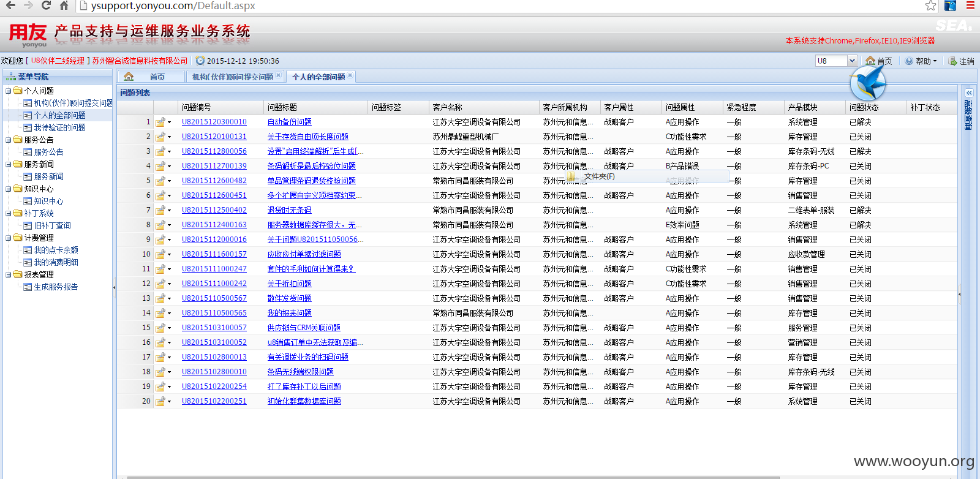Click the clock icon beside the date

point(200,61)
